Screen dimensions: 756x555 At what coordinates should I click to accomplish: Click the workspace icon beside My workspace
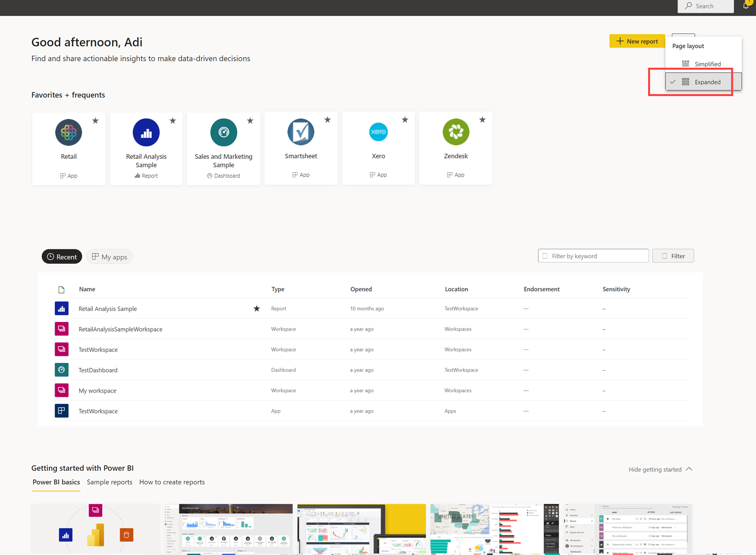(x=62, y=390)
